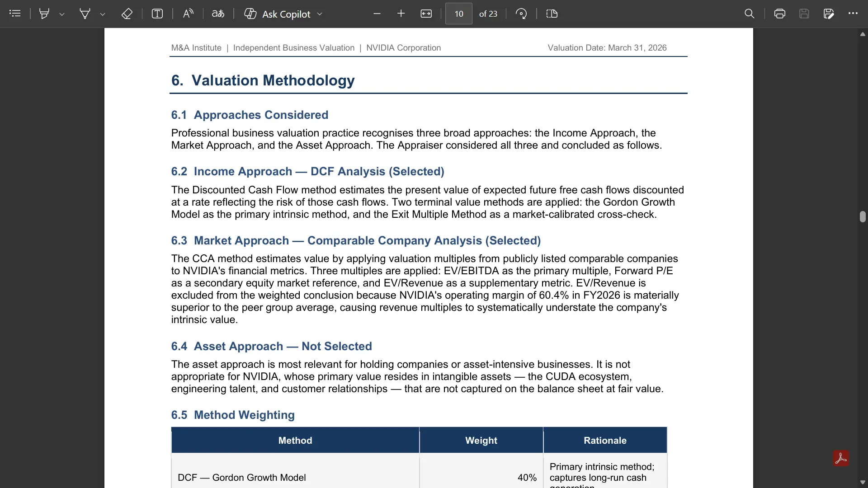Expand the draw pen options dropdown
Image resolution: width=868 pixels, height=488 pixels.
coord(103,14)
